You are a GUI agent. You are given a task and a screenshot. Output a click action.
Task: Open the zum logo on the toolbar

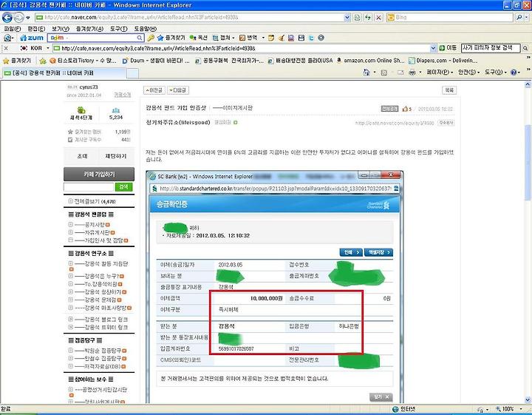point(32,38)
